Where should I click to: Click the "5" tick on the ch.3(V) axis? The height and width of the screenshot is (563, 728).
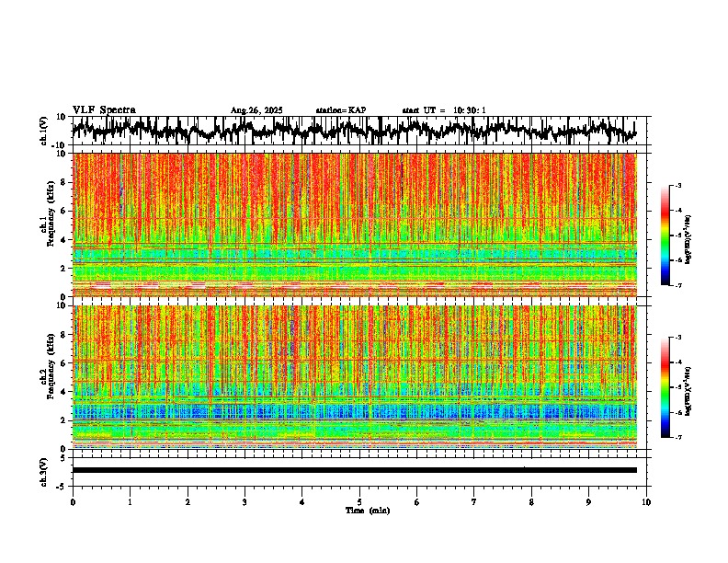click(64, 458)
